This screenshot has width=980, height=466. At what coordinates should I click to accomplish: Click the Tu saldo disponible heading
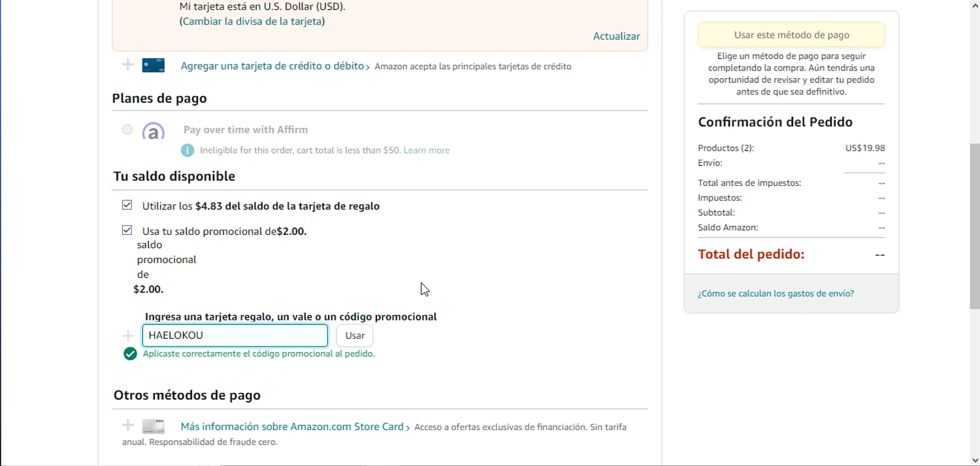(x=174, y=176)
